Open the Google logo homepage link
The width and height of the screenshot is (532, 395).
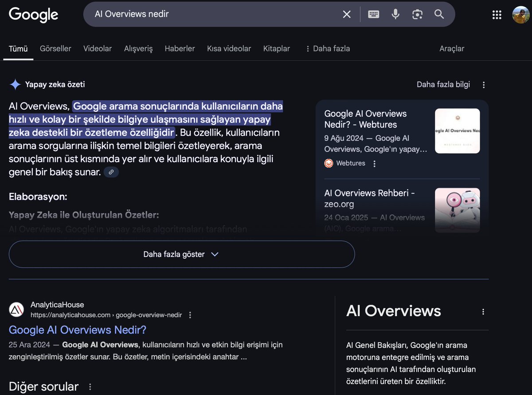pyautogui.click(x=34, y=15)
